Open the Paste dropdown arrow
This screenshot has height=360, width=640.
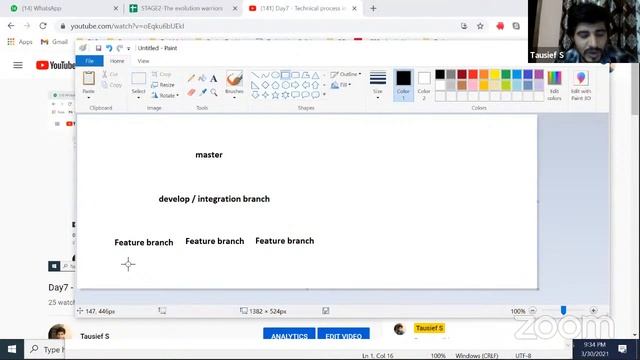tap(89, 98)
